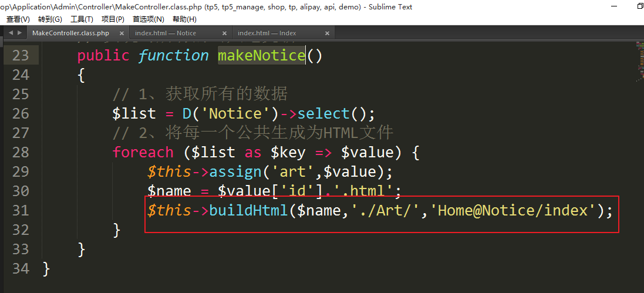Select the MakeController.class.php tab

(x=70, y=33)
